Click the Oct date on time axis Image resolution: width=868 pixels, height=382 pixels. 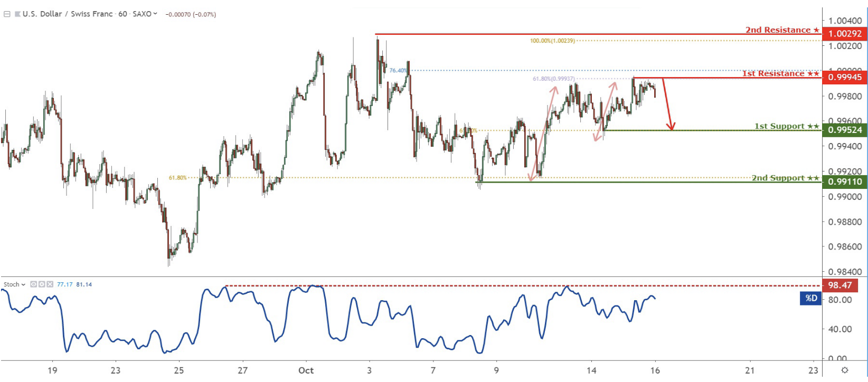tap(306, 370)
